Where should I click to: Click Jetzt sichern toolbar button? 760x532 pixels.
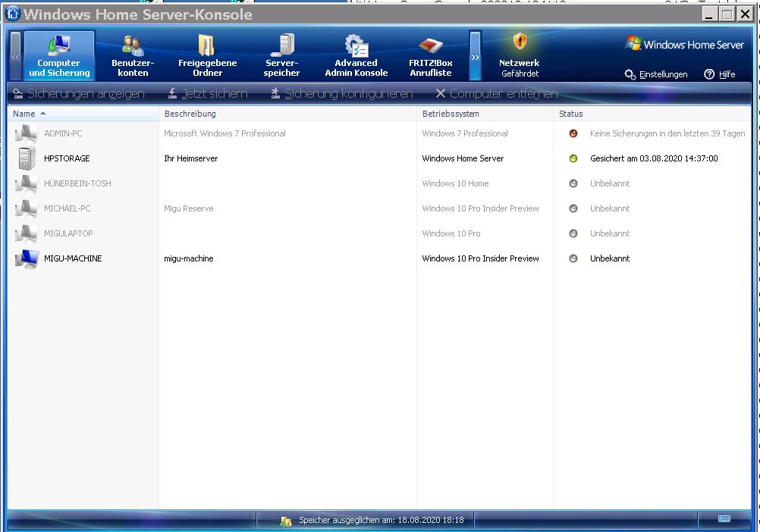[x=207, y=94]
